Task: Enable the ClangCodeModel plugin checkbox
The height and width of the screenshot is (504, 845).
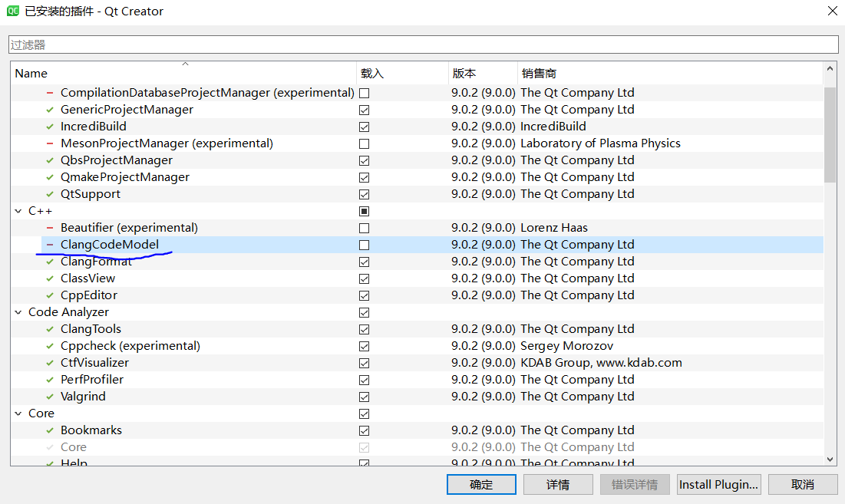Action: pos(364,245)
